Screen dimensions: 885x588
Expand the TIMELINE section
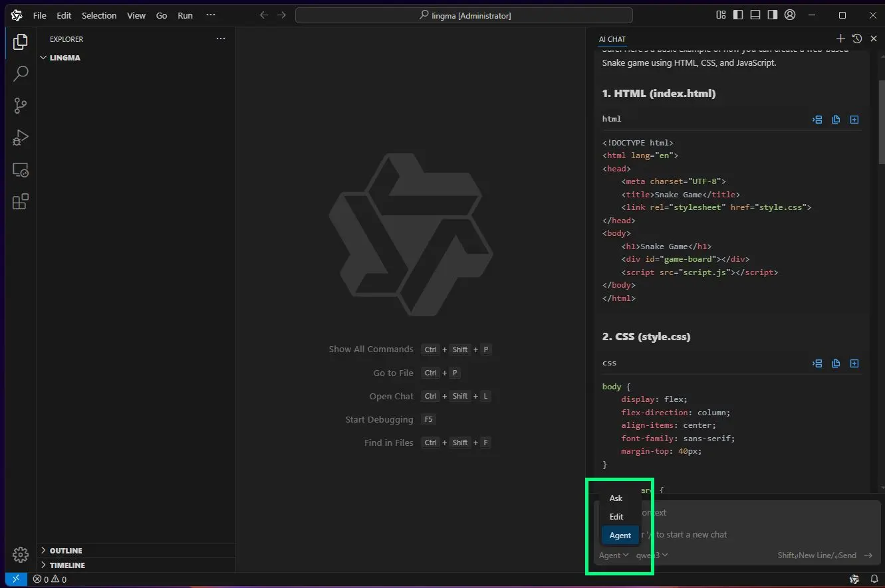(x=66, y=565)
